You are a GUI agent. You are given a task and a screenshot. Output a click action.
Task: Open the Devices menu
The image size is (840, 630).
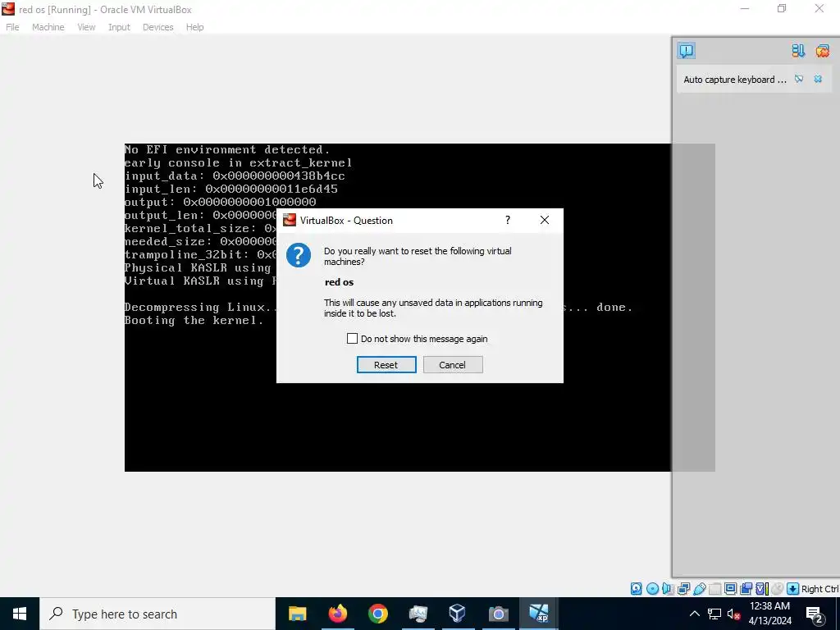point(158,27)
